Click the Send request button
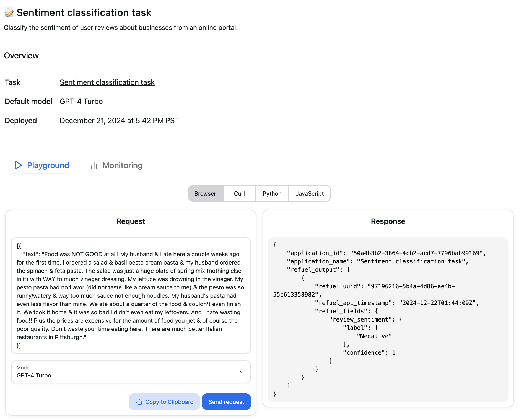The image size is (524, 420). [x=226, y=401]
